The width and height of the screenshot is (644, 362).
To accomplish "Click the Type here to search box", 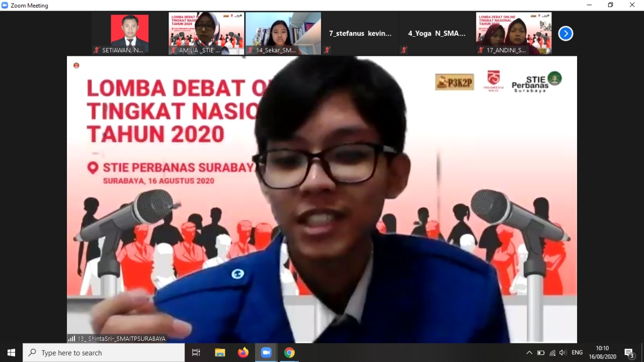I will (x=104, y=352).
